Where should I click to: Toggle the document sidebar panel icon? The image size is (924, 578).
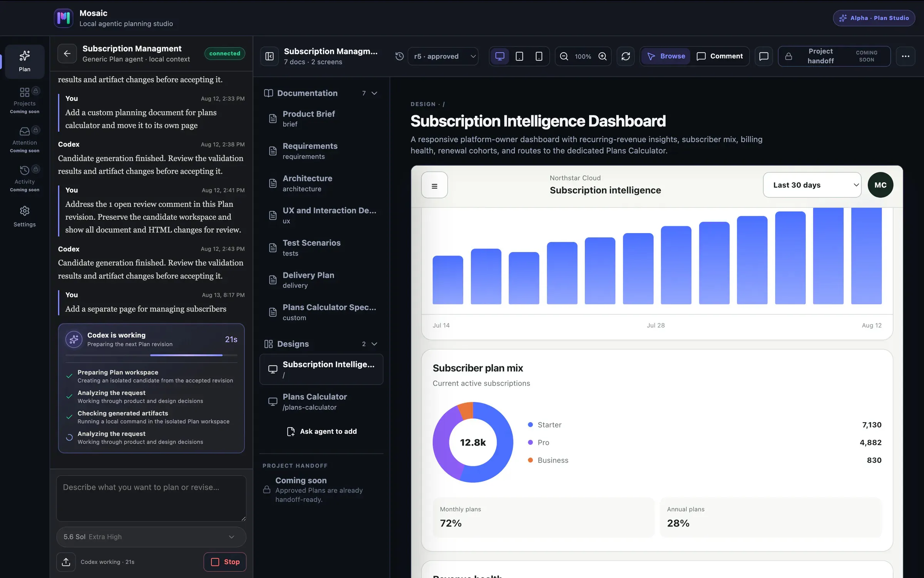[x=269, y=56]
